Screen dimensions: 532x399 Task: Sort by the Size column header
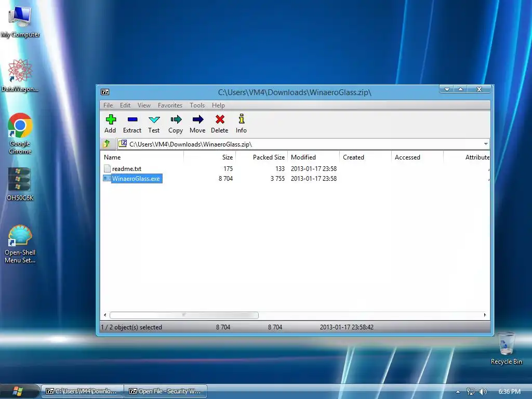[210, 157]
